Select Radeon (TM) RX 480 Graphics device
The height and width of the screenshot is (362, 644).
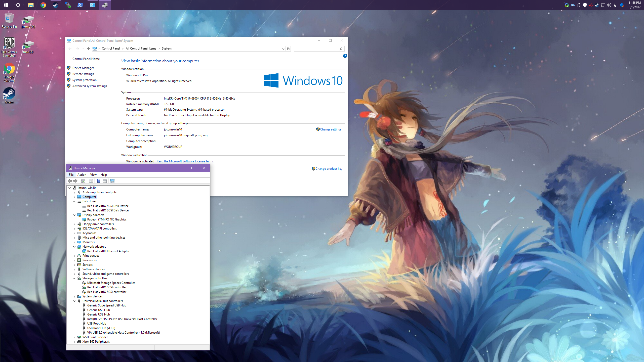107,219
